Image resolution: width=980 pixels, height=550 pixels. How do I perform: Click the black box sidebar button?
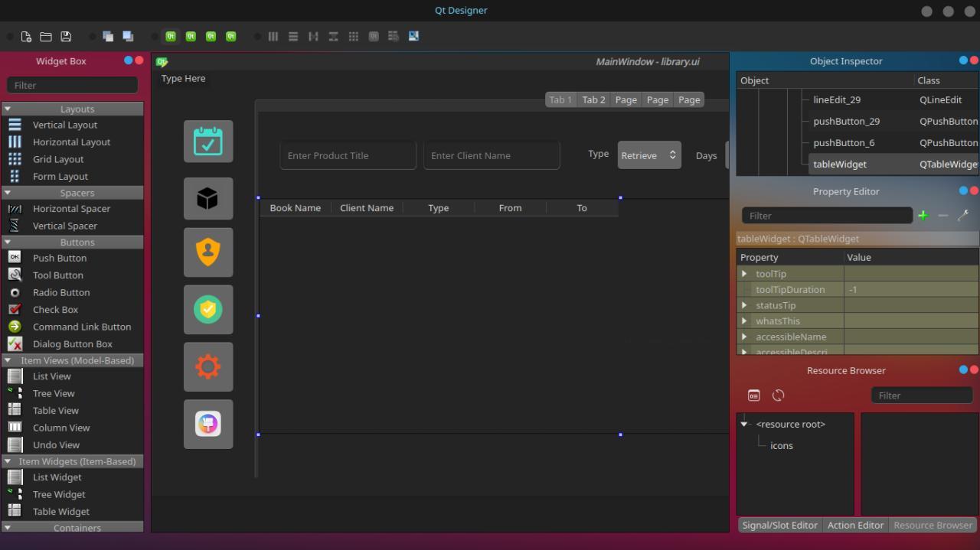tap(208, 199)
